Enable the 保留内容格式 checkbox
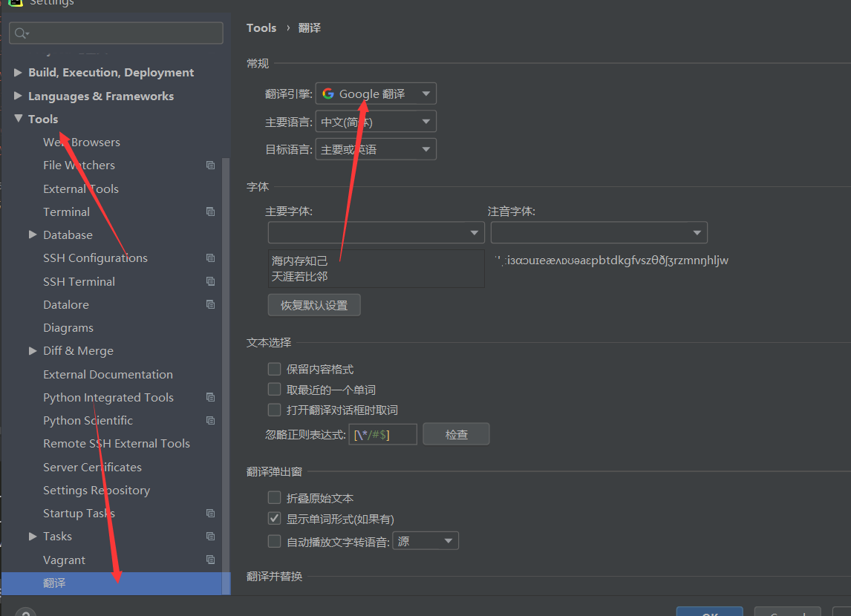This screenshot has height=616, width=851. coord(275,370)
